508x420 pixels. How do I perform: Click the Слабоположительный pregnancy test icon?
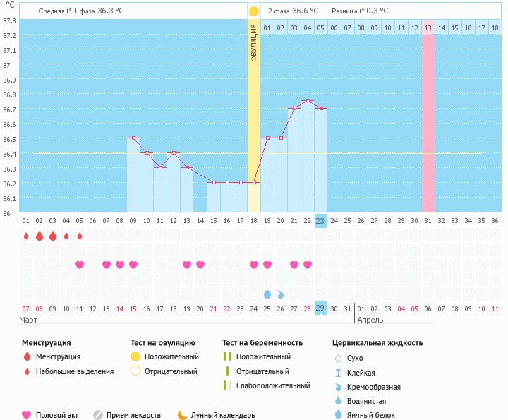point(227,385)
